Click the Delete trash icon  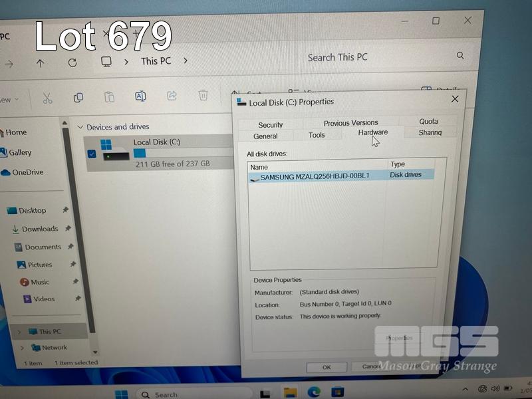pos(203,95)
